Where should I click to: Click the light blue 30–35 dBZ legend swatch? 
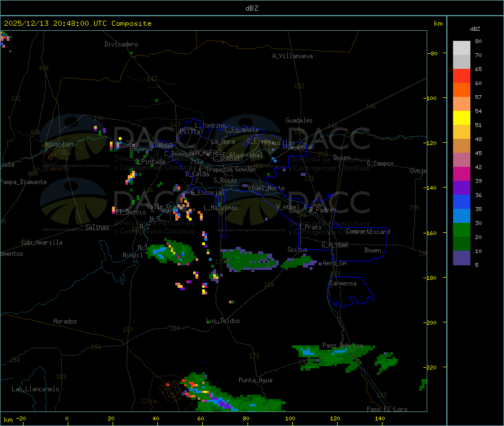pos(461,216)
